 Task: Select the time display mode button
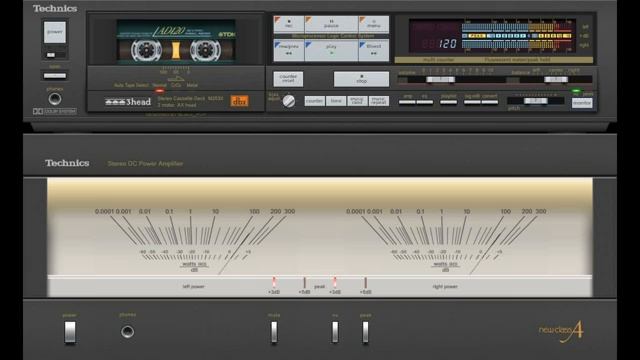336,101
